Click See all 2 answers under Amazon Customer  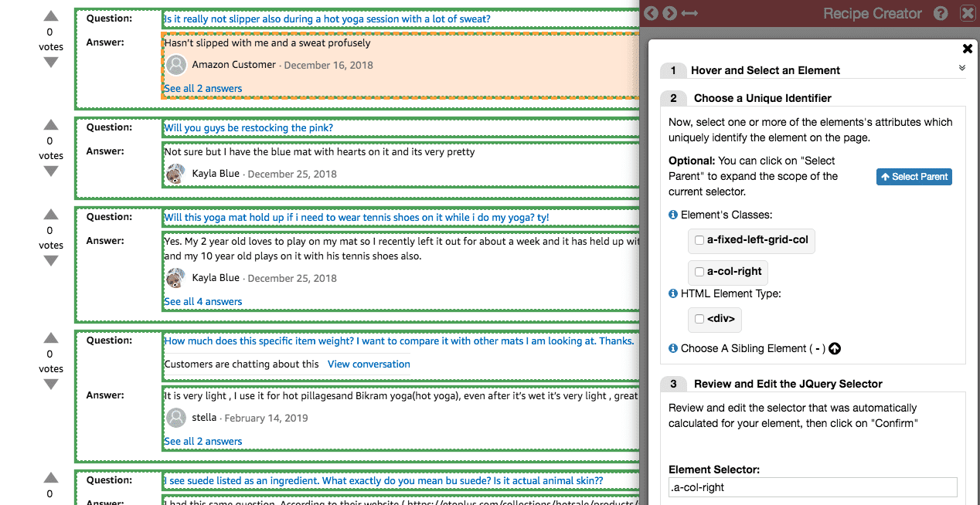click(202, 89)
